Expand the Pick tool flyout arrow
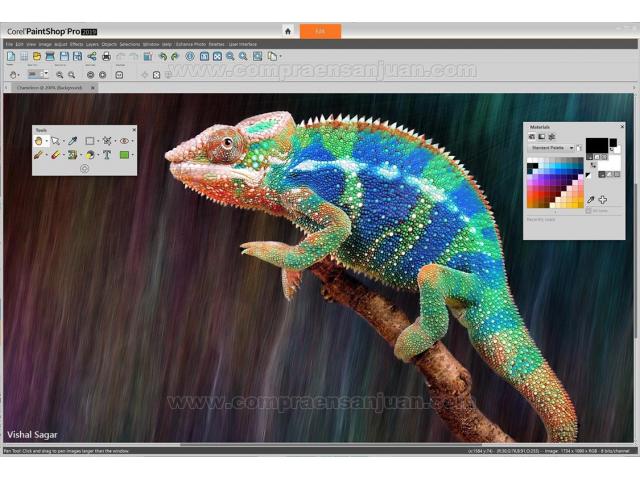Viewport: 640px width, 480px height. [63, 141]
